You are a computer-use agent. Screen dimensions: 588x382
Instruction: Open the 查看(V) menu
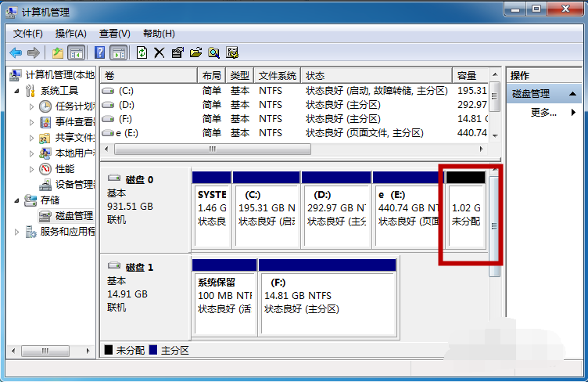[114, 34]
